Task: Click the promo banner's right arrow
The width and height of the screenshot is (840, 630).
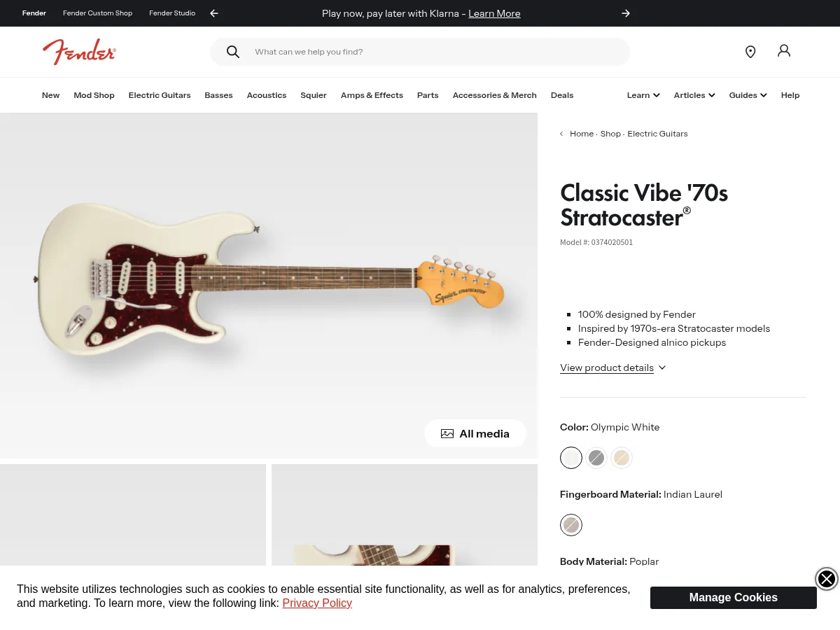Action: 626,13
